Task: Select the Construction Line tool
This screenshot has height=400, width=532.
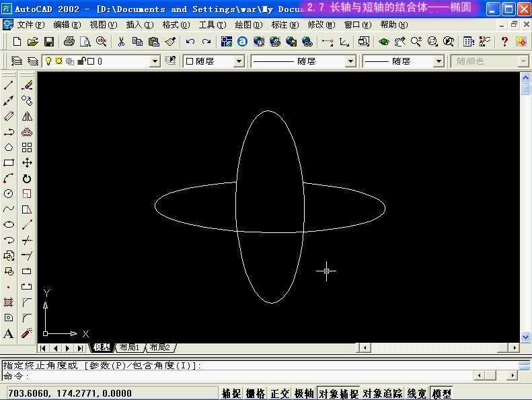Action: 9,100
